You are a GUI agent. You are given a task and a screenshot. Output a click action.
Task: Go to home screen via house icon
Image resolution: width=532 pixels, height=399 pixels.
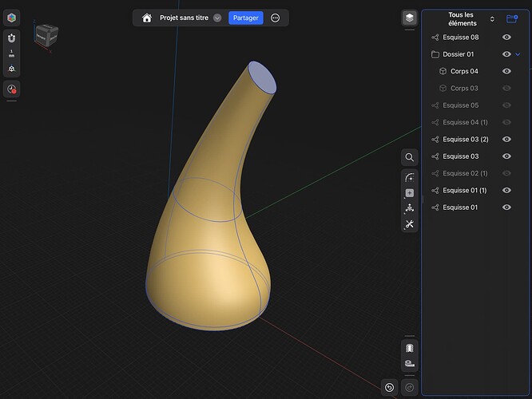[146, 18]
